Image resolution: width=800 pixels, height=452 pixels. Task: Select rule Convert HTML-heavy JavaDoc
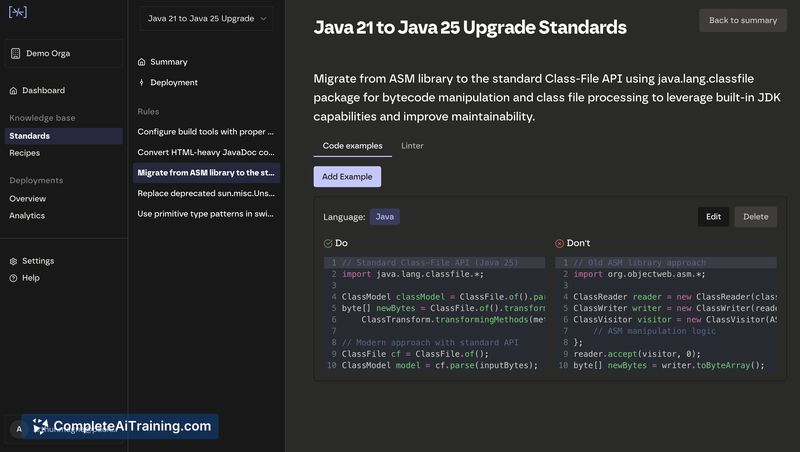coord(206,152)
